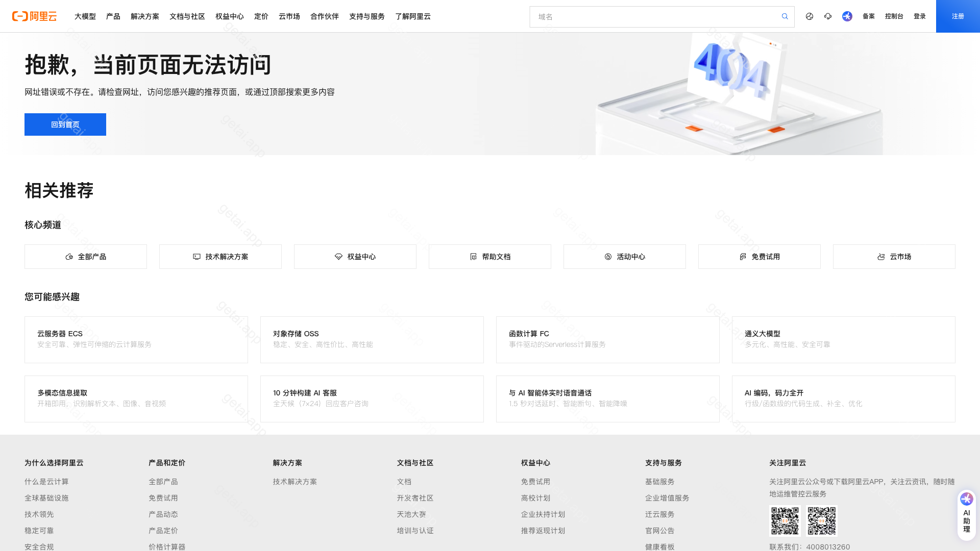Screen dimensions: 980x551
Task: Click the left QR code under 关注阿里云
Action: pos(785,521)
